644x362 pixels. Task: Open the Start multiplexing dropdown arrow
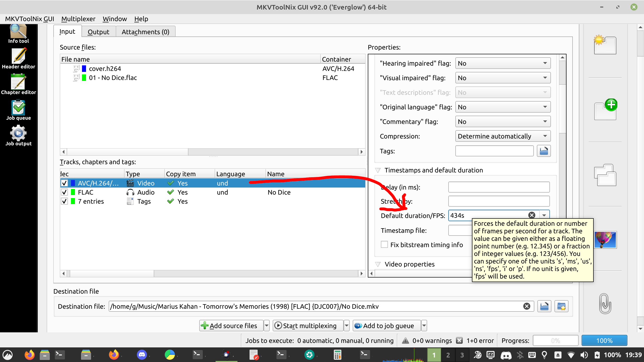[346, 326]
